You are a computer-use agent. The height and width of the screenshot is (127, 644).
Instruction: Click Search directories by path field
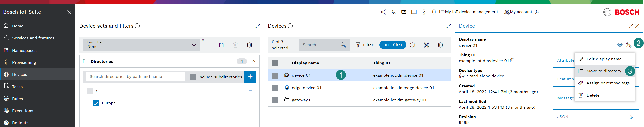[x=135, y=76]
